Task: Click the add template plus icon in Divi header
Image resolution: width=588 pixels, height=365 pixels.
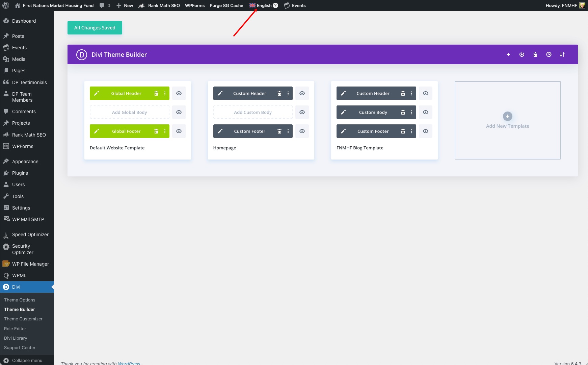Action: [x=508, y=54]
